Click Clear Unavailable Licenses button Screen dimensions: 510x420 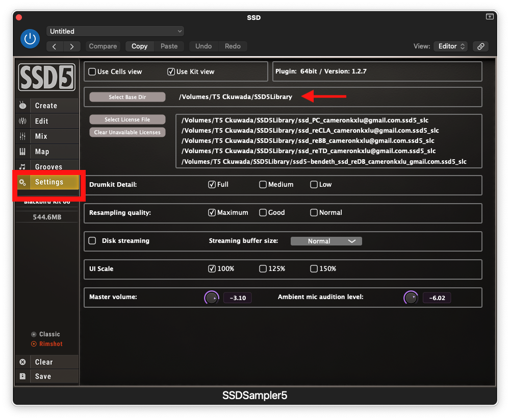pos(127,132)
